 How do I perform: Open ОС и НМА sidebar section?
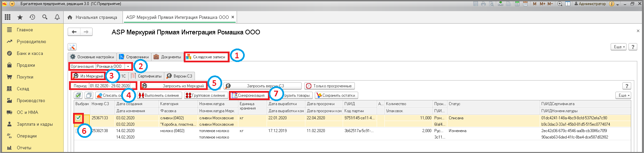32,113
